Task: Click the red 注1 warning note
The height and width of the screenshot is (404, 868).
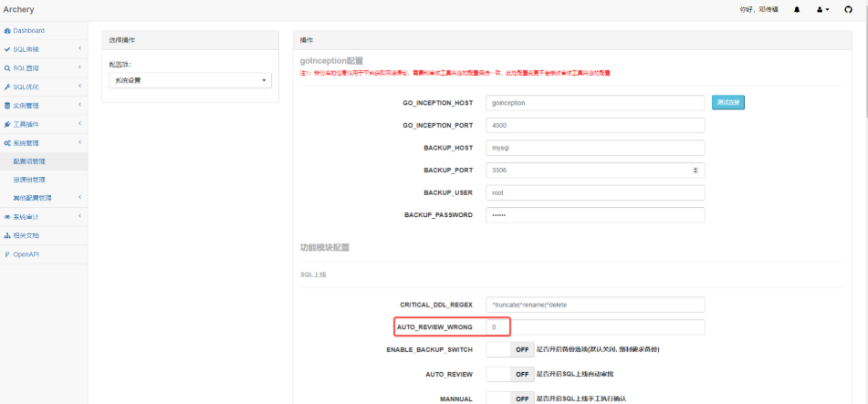Action: (455, 73)
